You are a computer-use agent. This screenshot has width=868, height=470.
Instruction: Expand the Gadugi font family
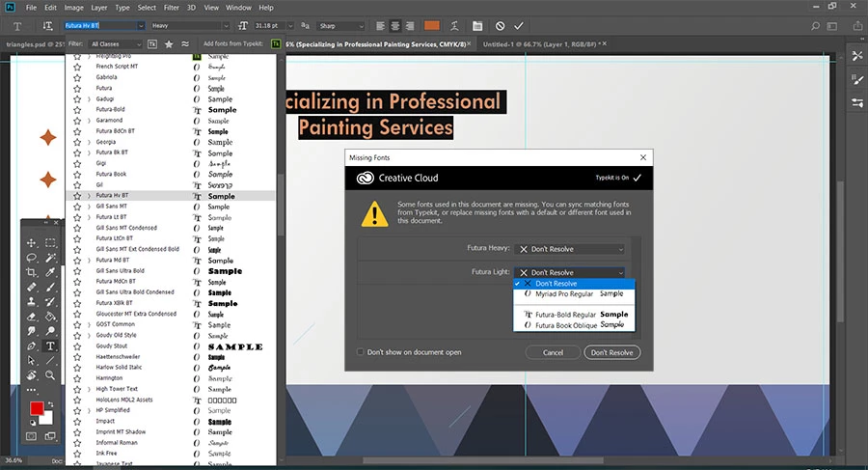tap(89, 99)
